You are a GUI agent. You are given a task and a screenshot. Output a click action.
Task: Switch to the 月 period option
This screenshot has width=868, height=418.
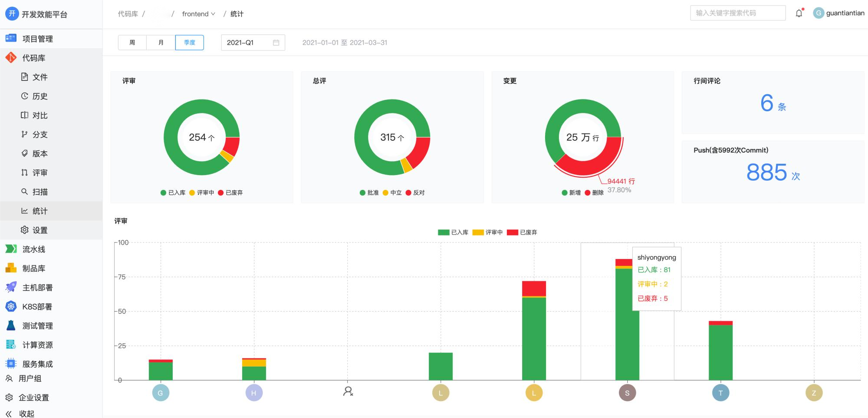point(161,43)
